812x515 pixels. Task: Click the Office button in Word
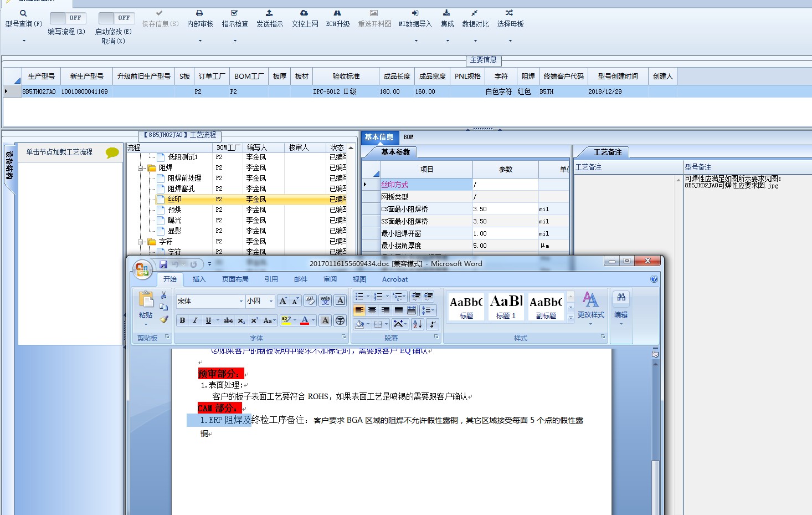click(142, 270)
